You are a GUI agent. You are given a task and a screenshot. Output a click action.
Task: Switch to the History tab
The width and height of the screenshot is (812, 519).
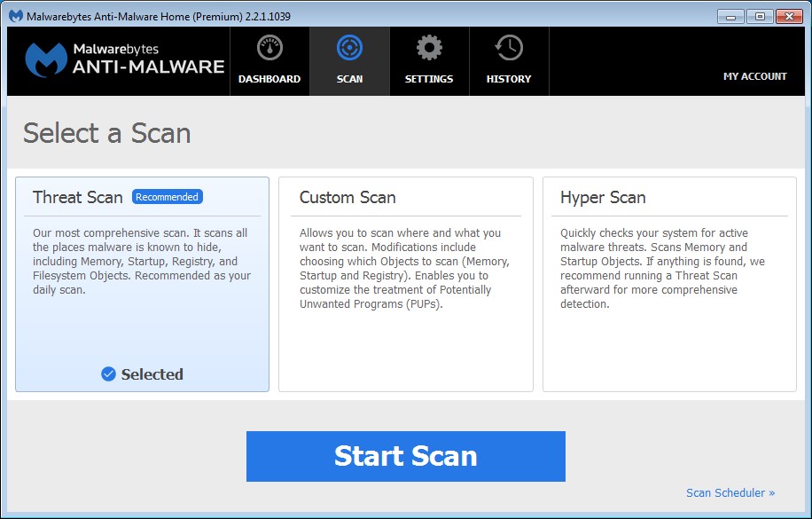tap(509, 60)
